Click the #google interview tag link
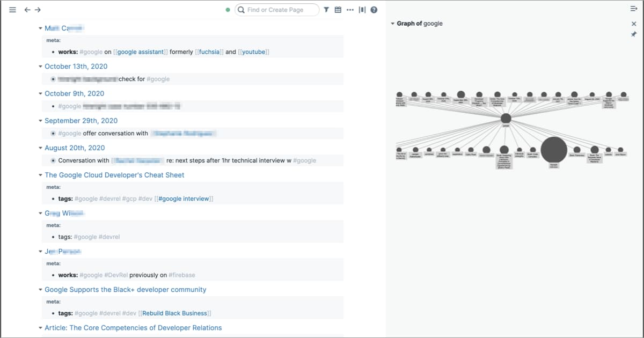The height and width of the screenshot is (338, 644). (184, 199)
